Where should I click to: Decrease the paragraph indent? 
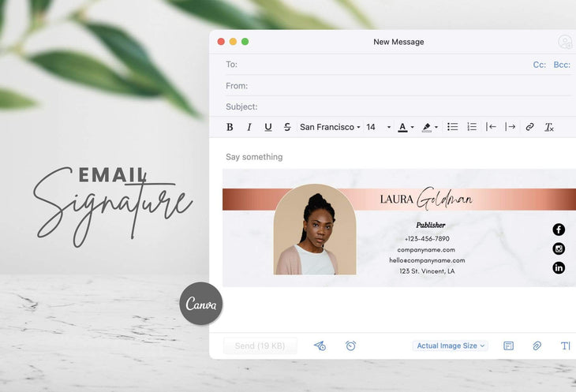pos(492,127)
